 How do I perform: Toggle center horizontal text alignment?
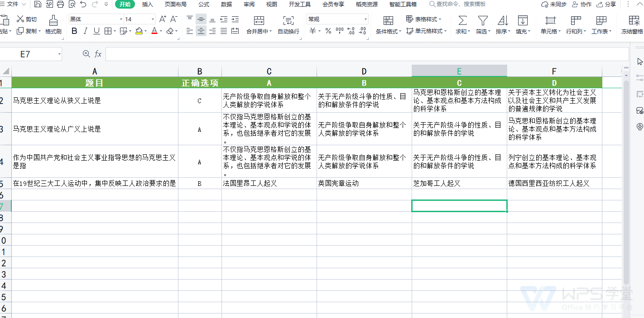click(x=201, y=31)
